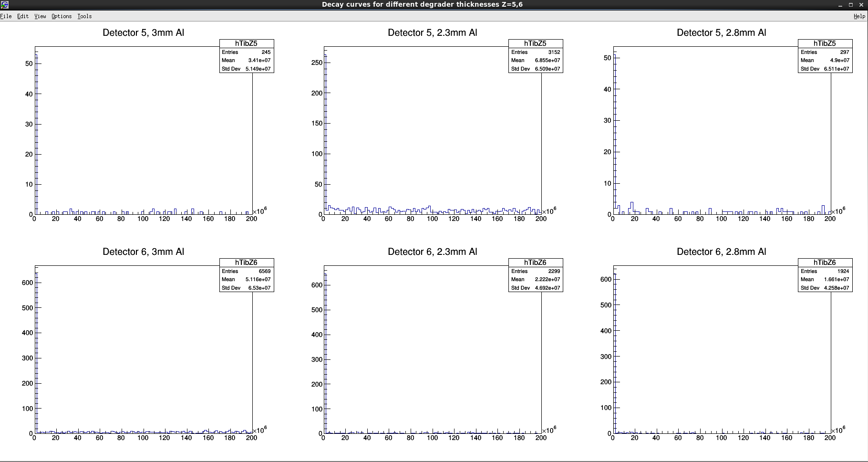Click the Entries value 1924
Viewport: 868px width, 462px height.
pyautogui.click(x=843, y=271)
